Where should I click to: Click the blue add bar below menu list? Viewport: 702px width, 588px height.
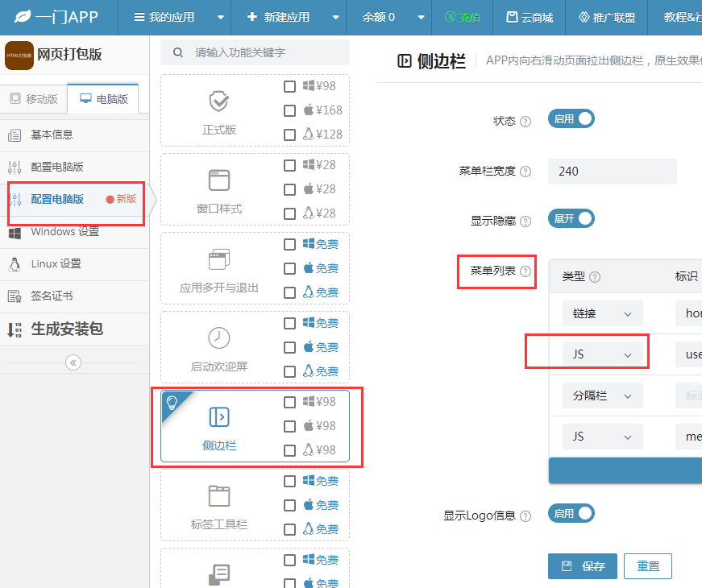(x=625, y=470)
